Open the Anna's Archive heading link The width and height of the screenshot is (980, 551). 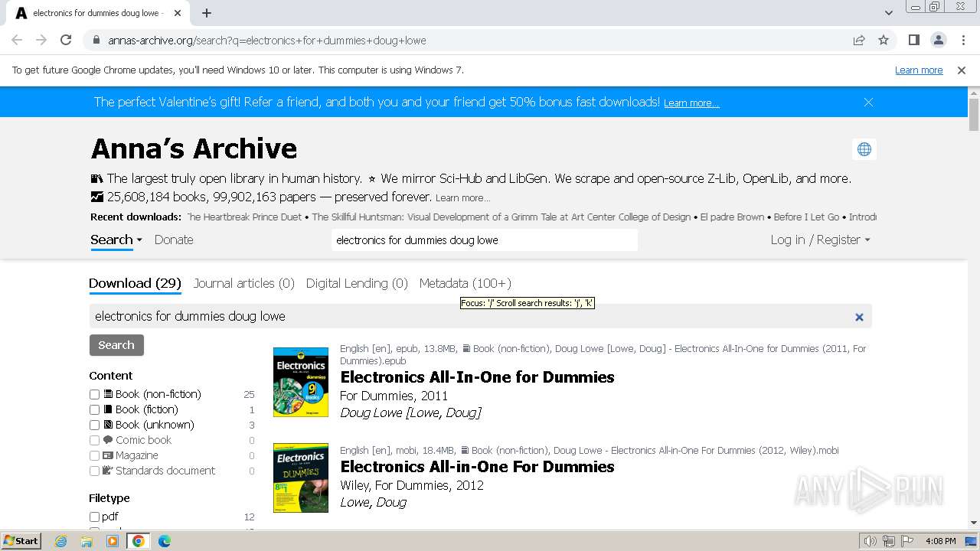194,148
